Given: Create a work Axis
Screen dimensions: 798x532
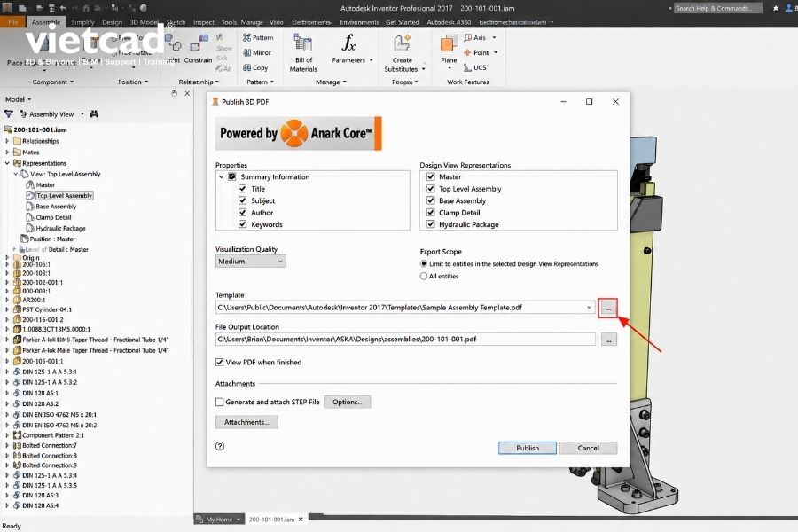Looking at the screenshot, I should click(476, 37).
